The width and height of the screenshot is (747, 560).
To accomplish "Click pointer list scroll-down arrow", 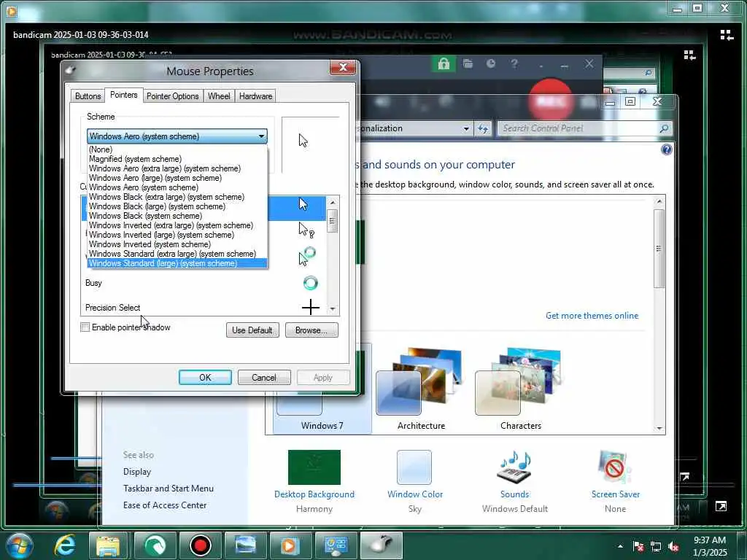I will point(333,309).
